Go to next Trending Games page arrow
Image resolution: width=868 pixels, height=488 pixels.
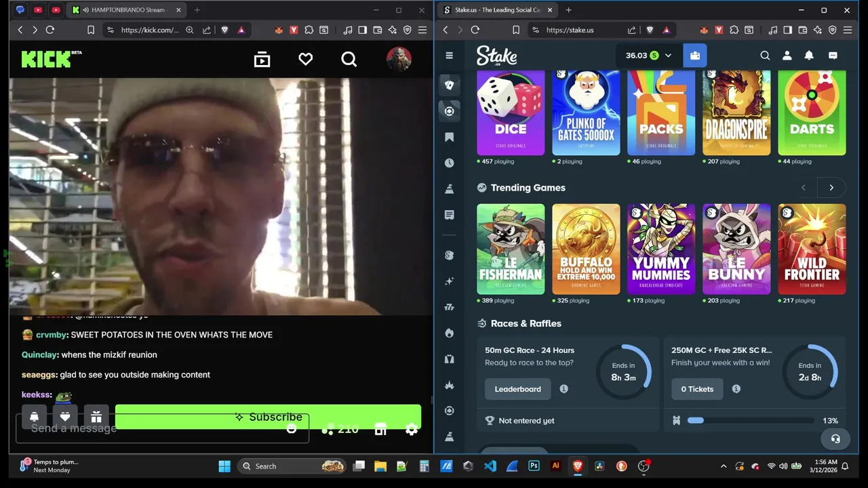(831, 188)
